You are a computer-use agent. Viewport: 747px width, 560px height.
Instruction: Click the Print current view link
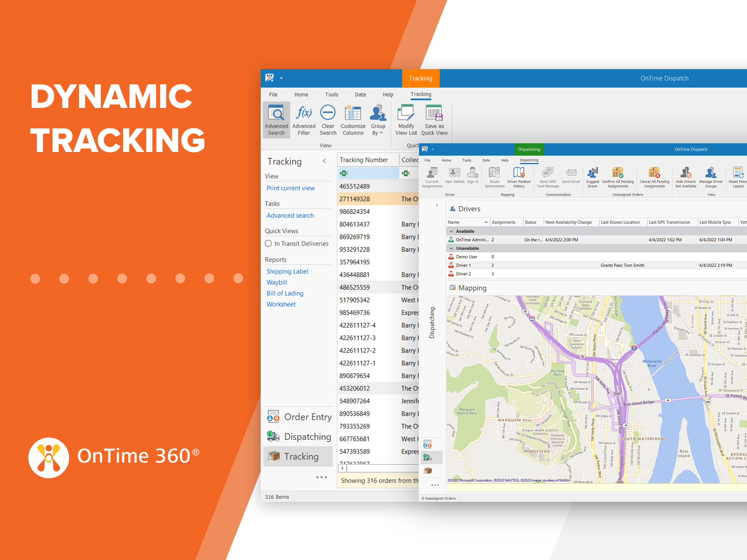(x=291, y=188)
